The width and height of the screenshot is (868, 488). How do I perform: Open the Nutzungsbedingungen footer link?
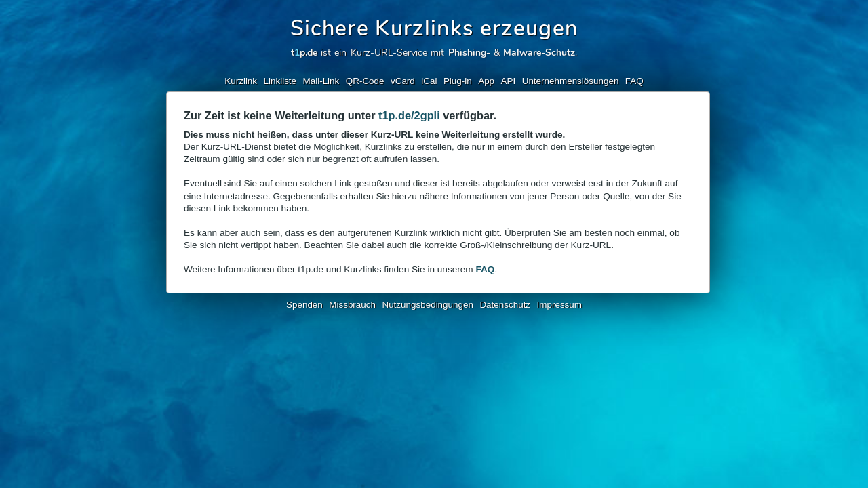click(x=428, y=305)
